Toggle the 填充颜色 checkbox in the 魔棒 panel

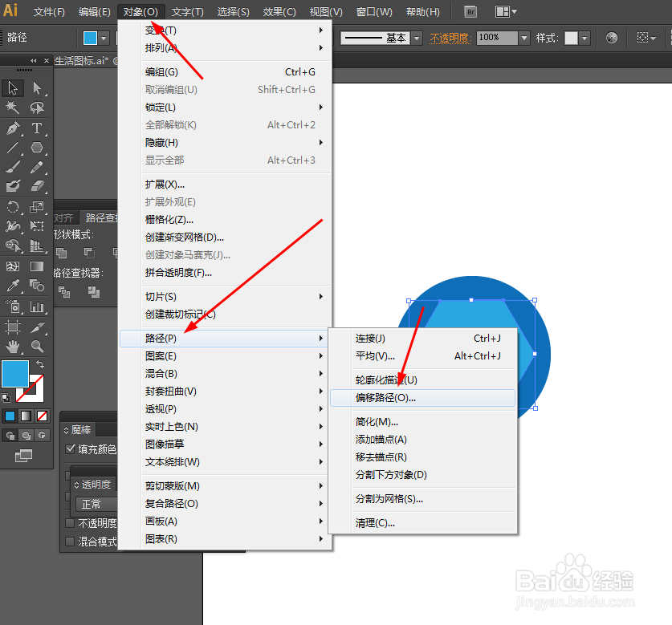point(70,448)
